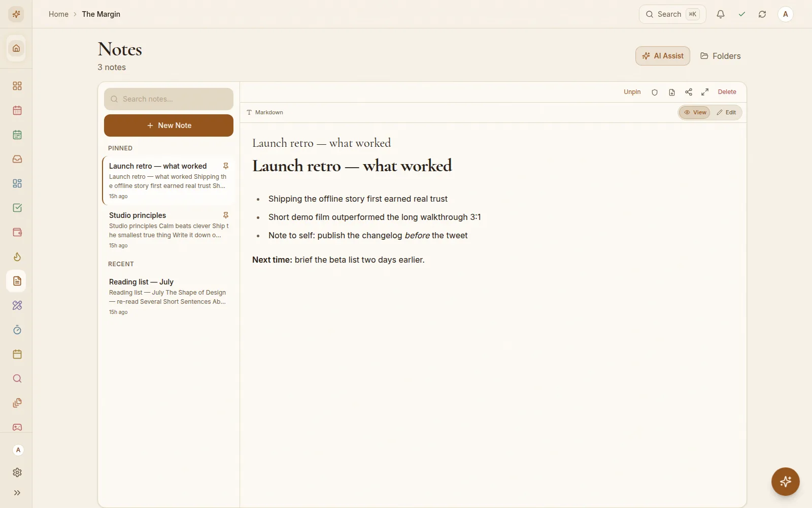Viewport: 812px width, 508px height.
Task: Click the sync refresh icon in top bar
Action: click(762, 14)
